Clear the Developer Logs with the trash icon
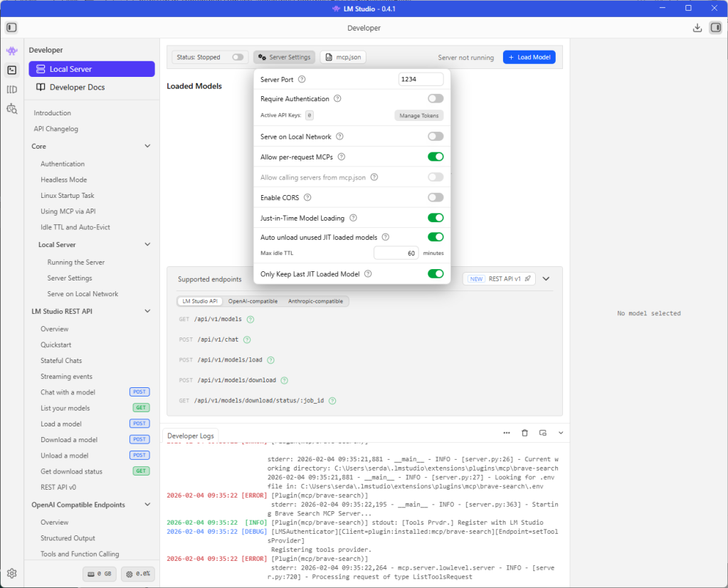728x588 pixels. tap(525, 432)
